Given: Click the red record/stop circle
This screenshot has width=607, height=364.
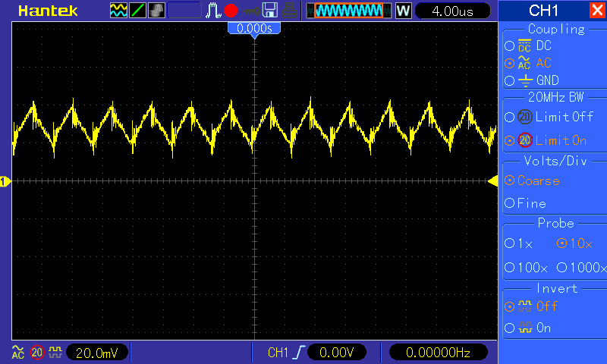Looking at the screenshot, I should (x=231, y=11).
